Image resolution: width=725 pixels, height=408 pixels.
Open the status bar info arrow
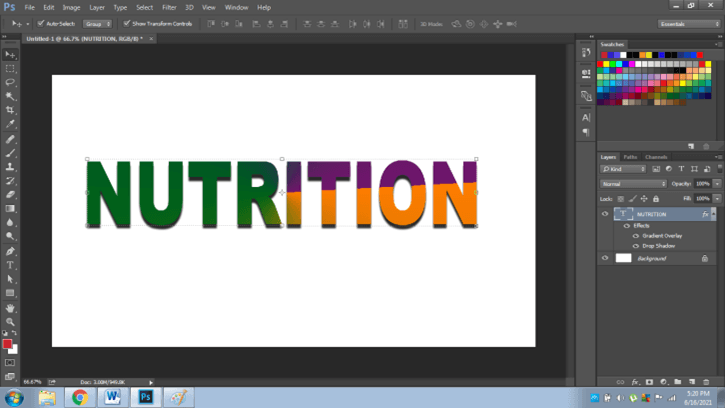[151, 383]
